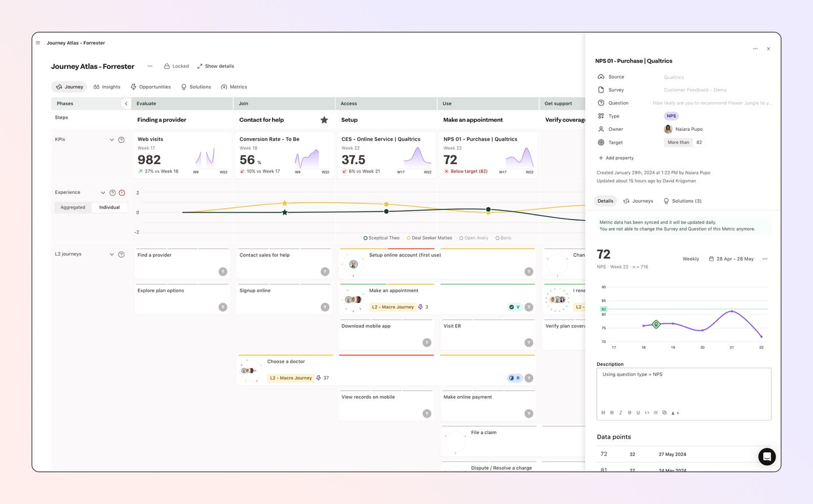Switch Experience view to Aggregated
This screenshot has width=813, height=504.
click(x=73, y=207)
